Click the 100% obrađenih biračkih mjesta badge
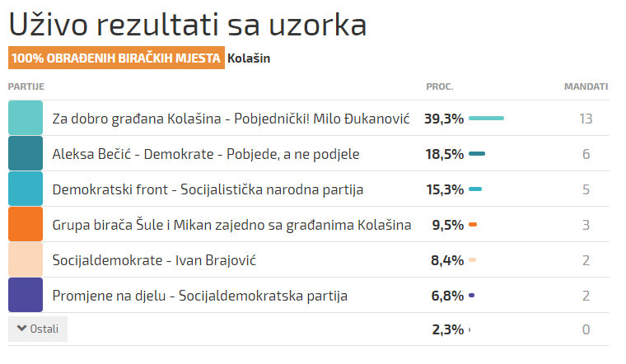The image size is (626, 364). click(116, 58)
